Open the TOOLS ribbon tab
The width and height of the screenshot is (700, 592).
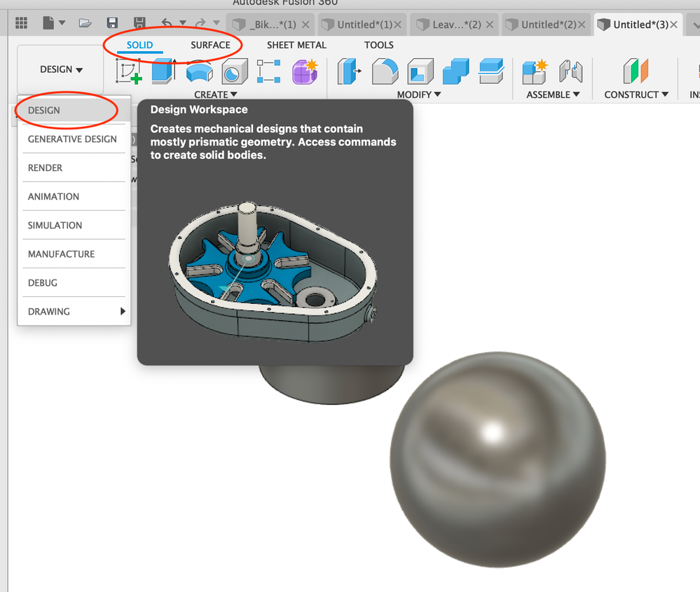(x=378, y=45)
